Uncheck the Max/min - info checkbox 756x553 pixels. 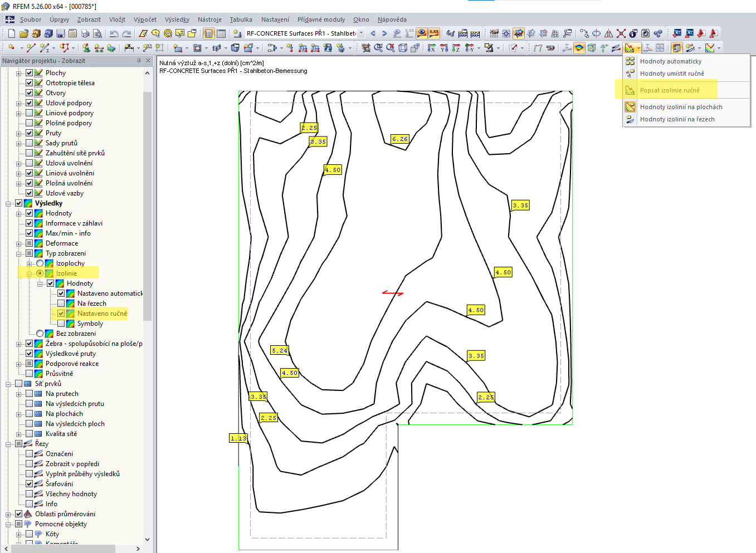29,233
